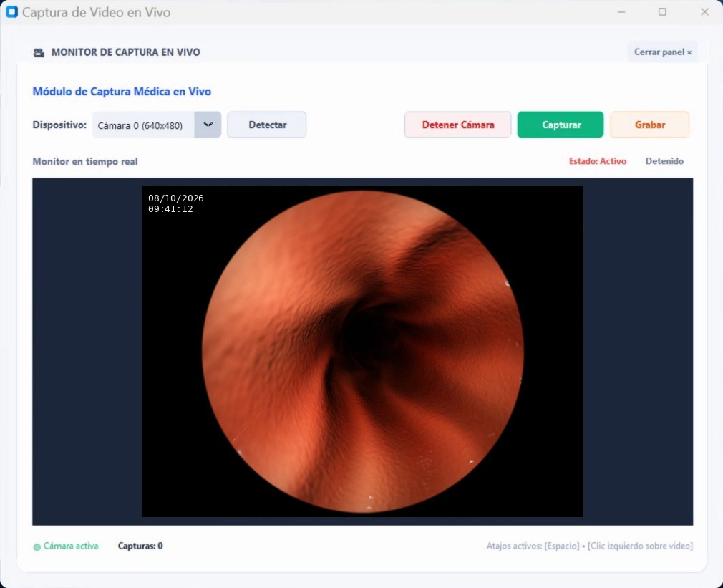
Task: Stop the camera with Detener Cámara
Action: pos(458,125)
